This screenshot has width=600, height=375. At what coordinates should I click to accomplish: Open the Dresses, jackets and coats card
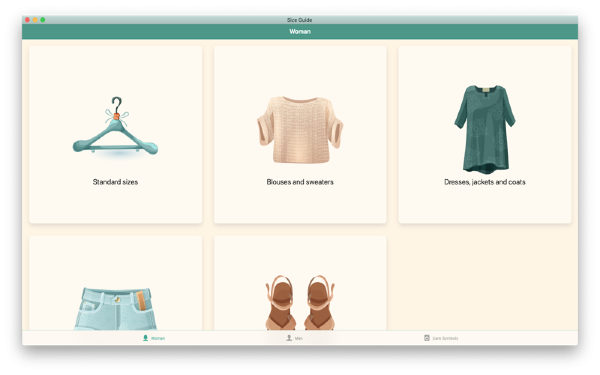tap(485, 134)
